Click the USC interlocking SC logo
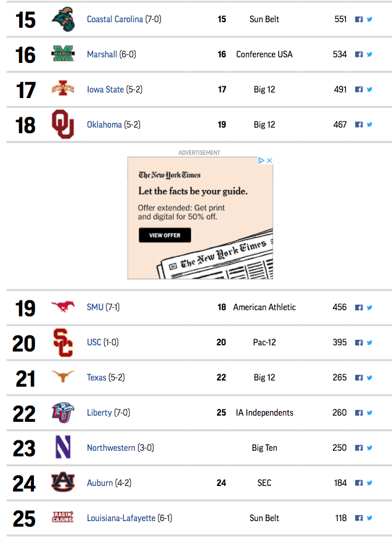This screenshot has height=539, width=392. tap(63, 343)
